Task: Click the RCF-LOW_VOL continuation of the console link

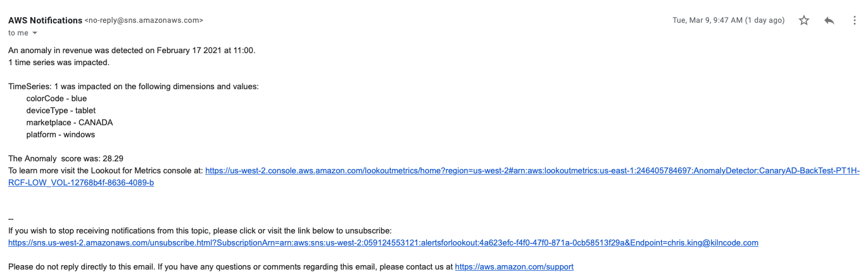Action: (81, 183)
